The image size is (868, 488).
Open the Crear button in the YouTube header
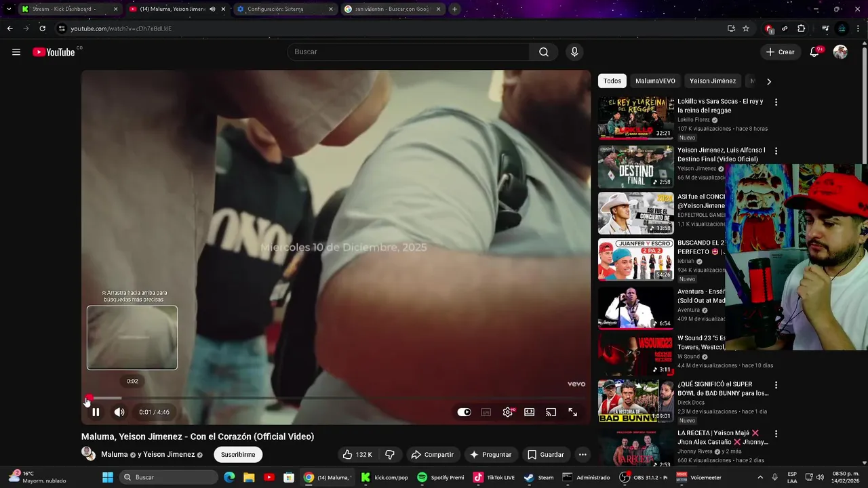pyautogui.click(x=780, y=52)
